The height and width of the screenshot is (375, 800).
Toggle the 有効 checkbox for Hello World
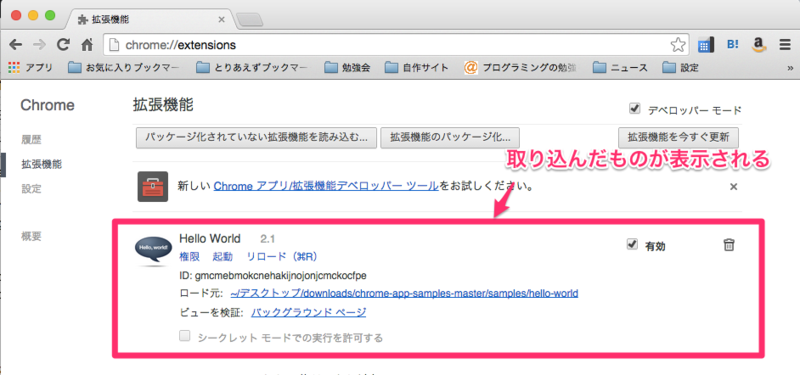(632, 244)
